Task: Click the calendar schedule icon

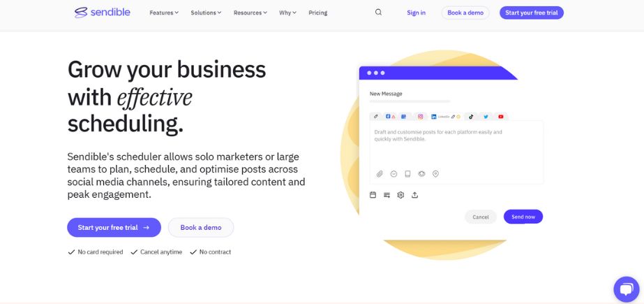Action: click(x=373, y=195)
